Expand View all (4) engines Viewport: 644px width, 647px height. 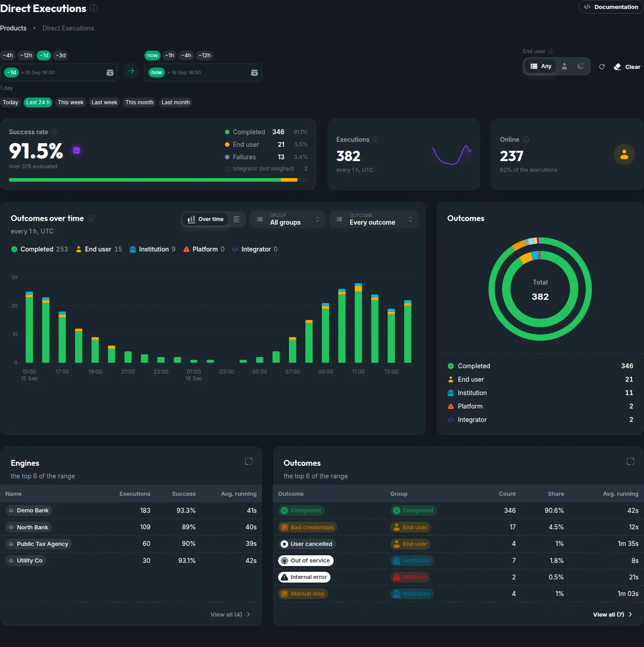point(230,614)
